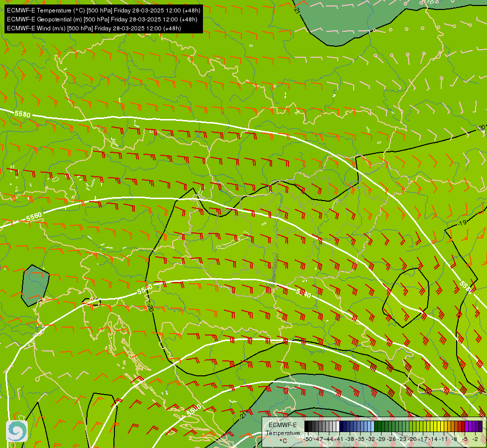Click the ECMWF-E Wind title line
This screenshot has width=487, height=448.
pyautogui.click(x=94, y=28)
